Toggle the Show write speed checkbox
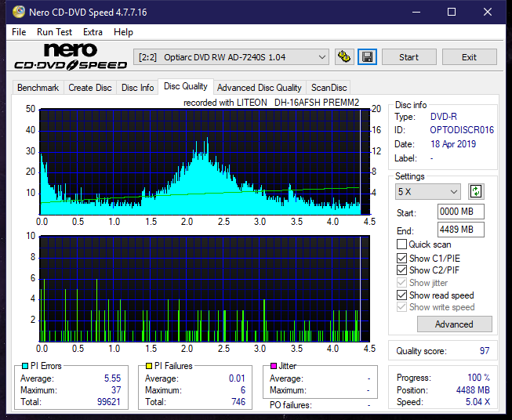 point(401,307)
